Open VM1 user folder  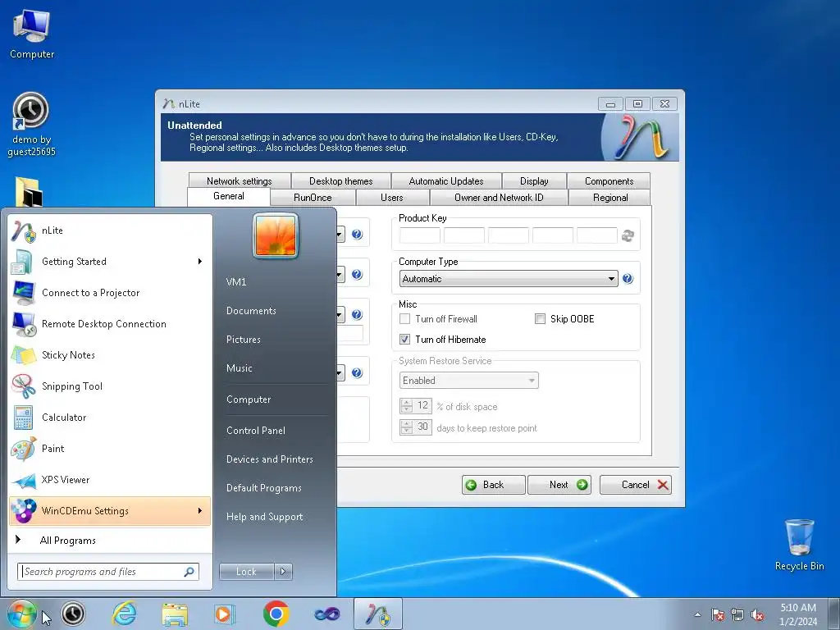coord(236,282)
